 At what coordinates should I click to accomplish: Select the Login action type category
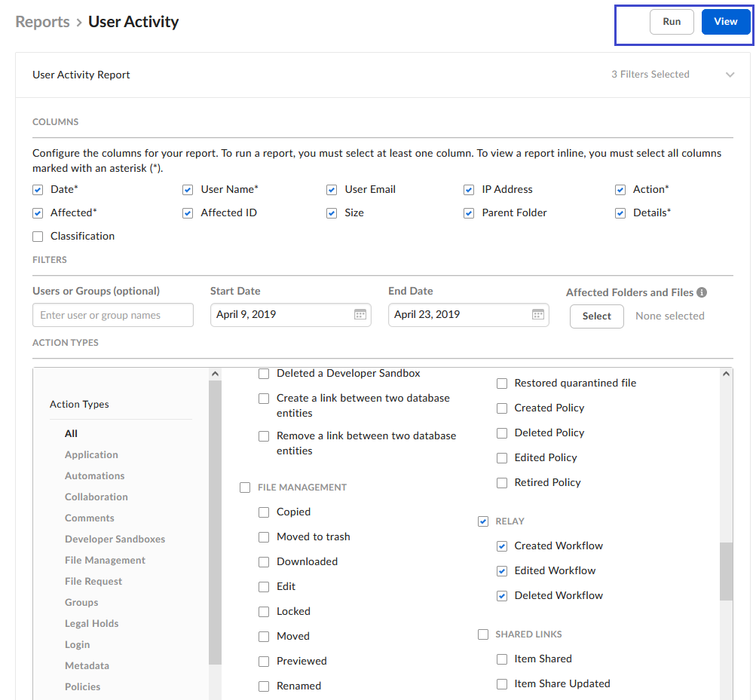coord(77,644)
